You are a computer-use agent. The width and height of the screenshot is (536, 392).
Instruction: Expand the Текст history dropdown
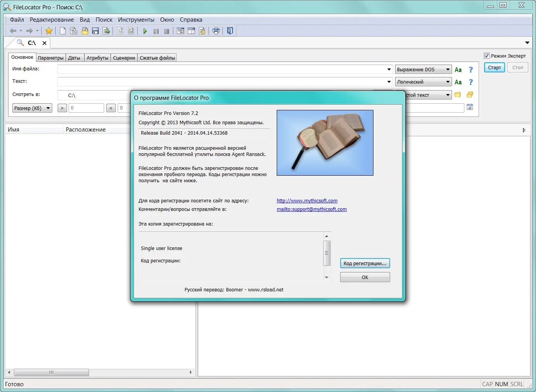(x=389, y=82)
